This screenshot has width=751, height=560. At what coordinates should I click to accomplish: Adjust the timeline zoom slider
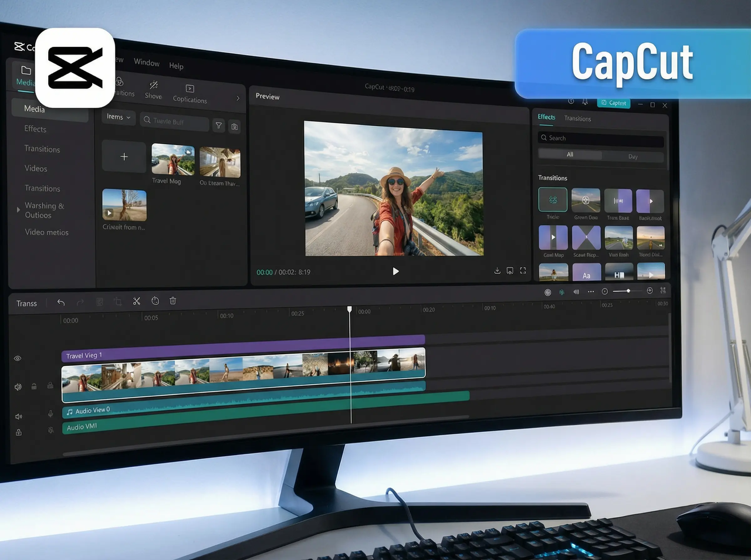[629, 290]
